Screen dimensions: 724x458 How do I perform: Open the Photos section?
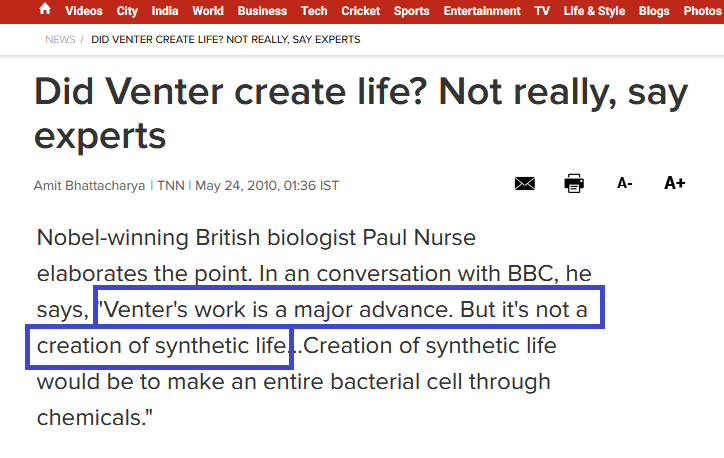(702, 11)
